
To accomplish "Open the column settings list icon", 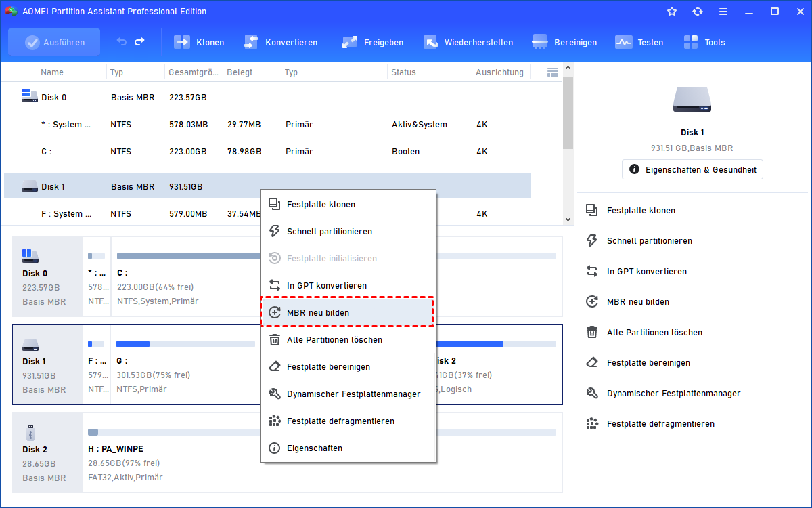I will click(552, 72).
